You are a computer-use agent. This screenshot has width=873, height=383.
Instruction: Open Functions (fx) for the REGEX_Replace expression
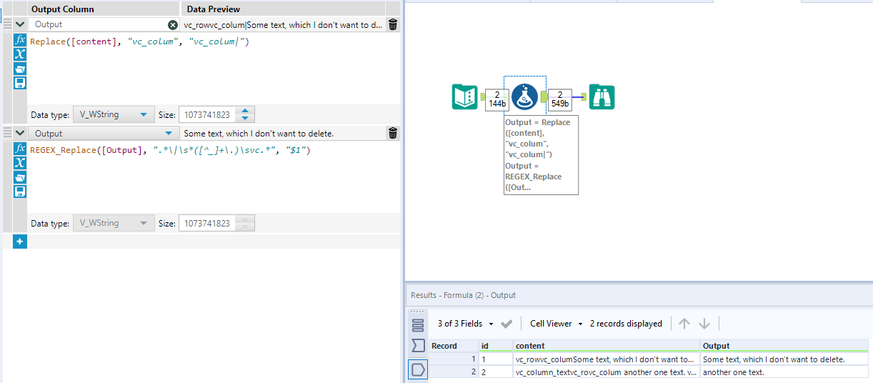point(20,149)
